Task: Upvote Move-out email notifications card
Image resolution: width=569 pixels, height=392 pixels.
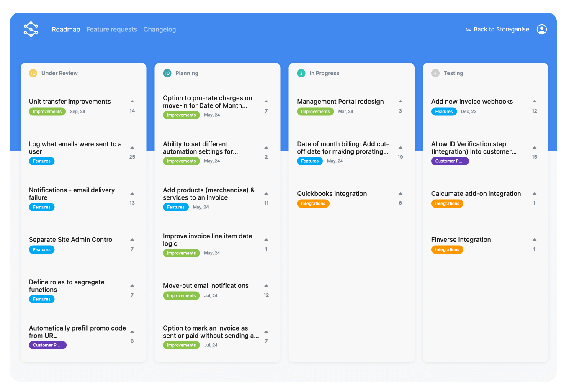Action: click(266, 286)
